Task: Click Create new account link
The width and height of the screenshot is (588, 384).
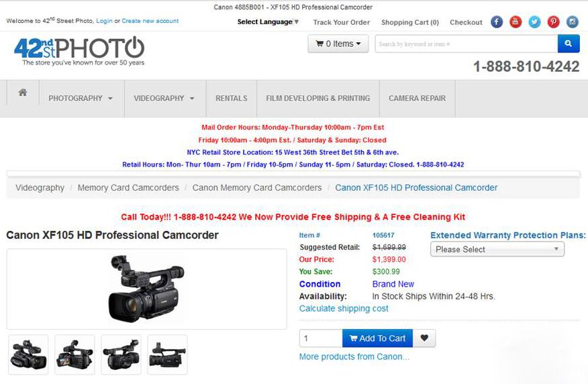Action: (x=150, y=21)
